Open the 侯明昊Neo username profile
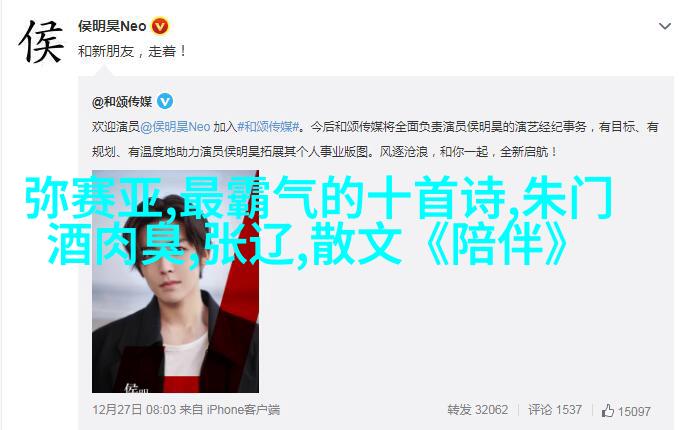Screen dimensions: 690x430 pos(112,26)
